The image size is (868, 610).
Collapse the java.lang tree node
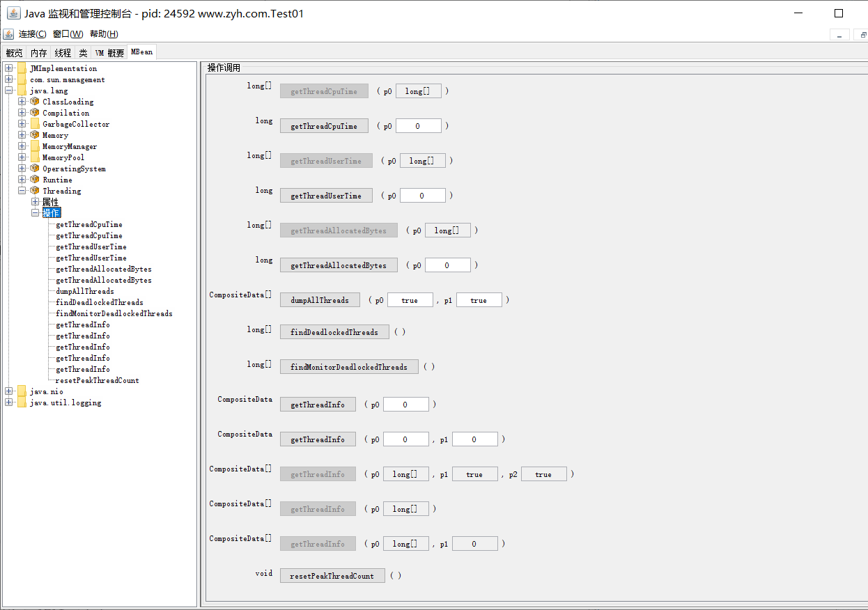[x=9, y=91]
